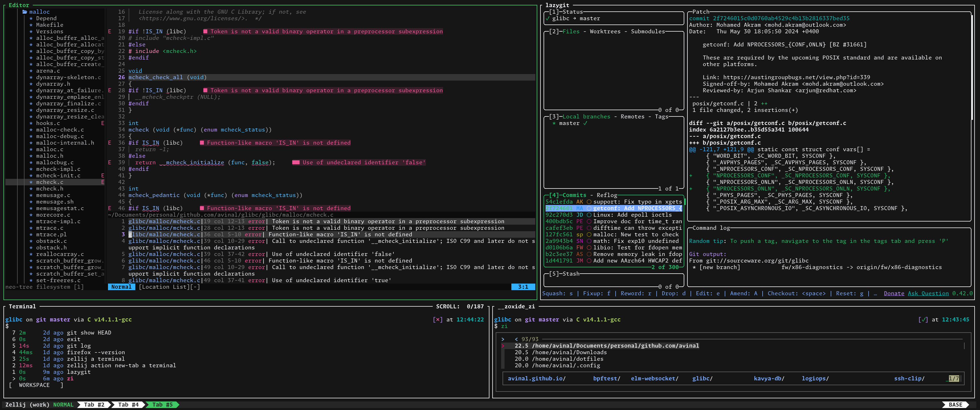Screen dimensions: 980x410
Task: Select commit 54clefda support: Fix typo
Action: pyautogui.click(x=614, y=202)
